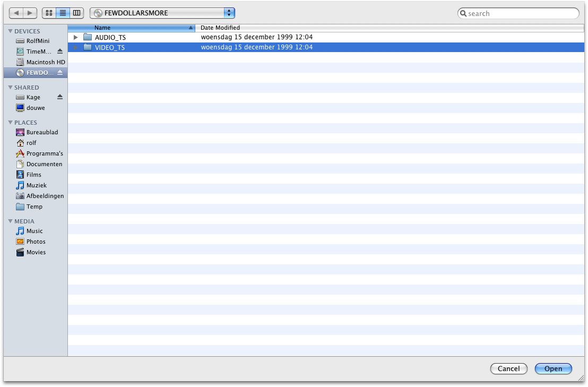
Task: Eject the FEWDOLLARSMORE disc
Action: (60, 73)
